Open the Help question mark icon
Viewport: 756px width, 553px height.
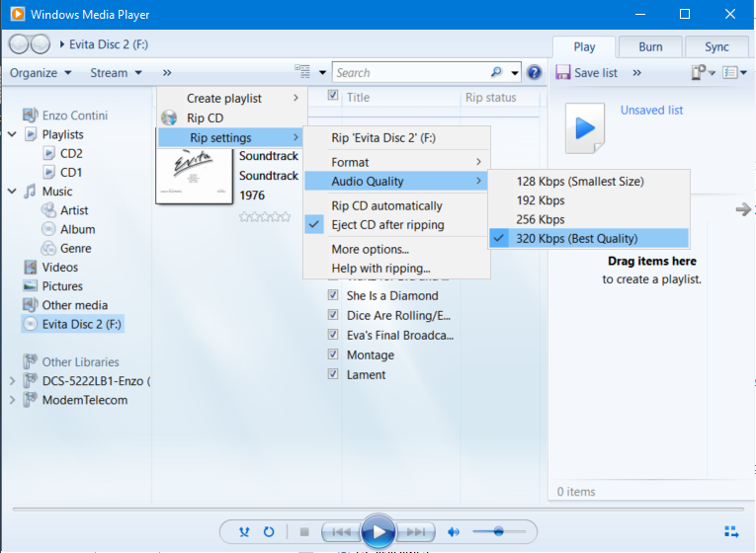pyautogui.click(x=535, y=73)
